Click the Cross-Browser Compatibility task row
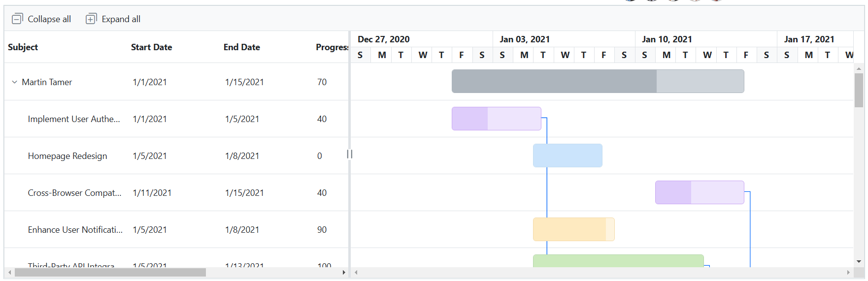Viewport: 868px width, 281px height. [74, 193]
